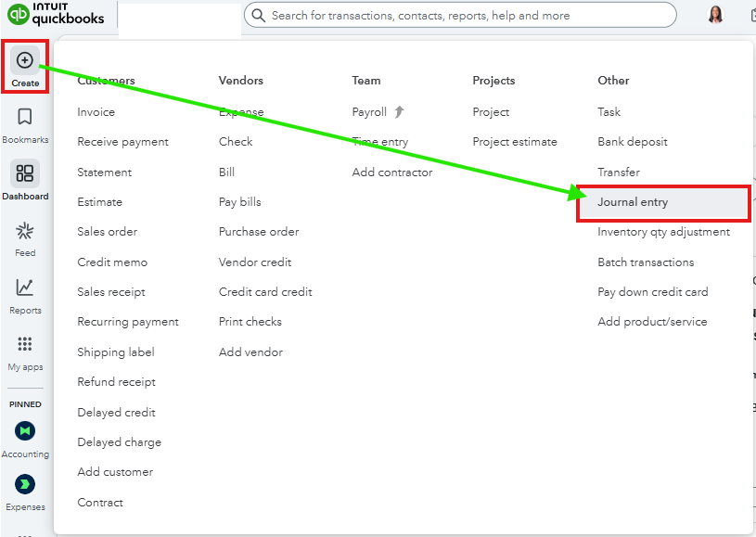Choose Estimate from Customers list
756x537 pixels.
[100, 202]
